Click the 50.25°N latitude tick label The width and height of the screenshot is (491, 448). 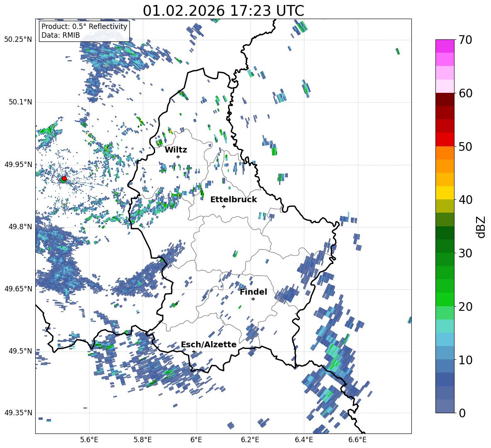[18, 40]
